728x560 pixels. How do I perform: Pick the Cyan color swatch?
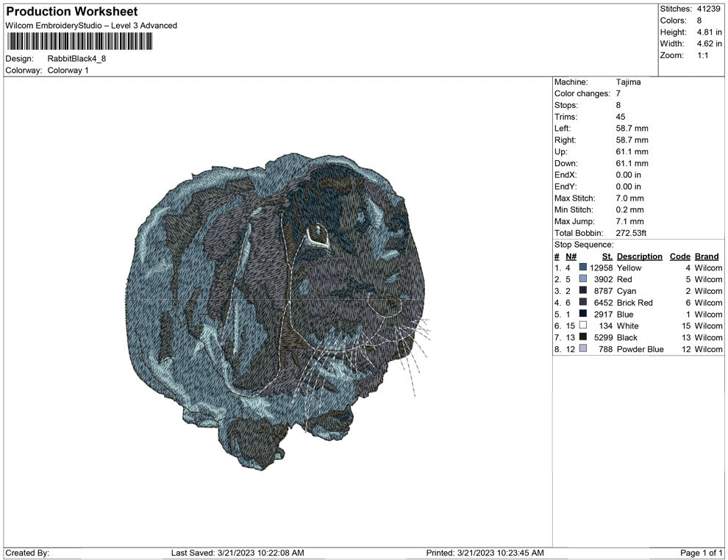583,292
